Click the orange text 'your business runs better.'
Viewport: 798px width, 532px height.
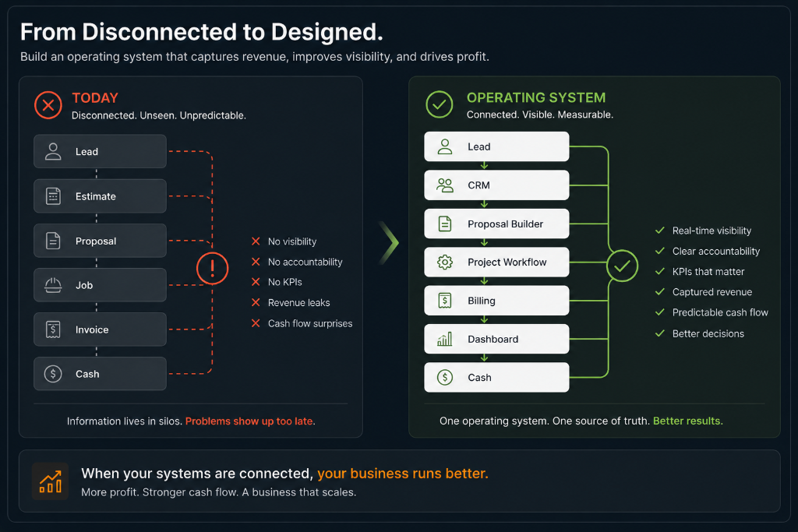click(403, 474)
